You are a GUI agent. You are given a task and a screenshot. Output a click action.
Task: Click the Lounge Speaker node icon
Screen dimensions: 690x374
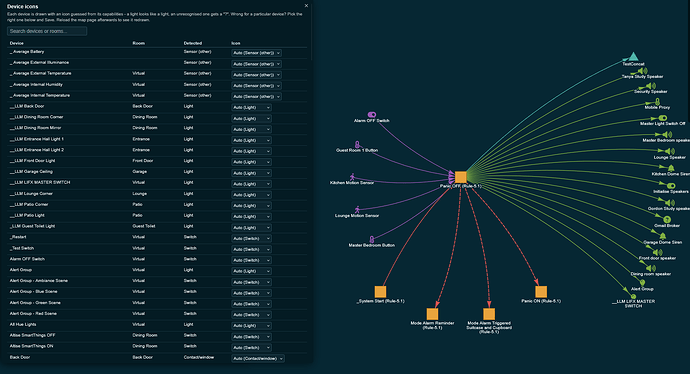[x=670, y=151]
